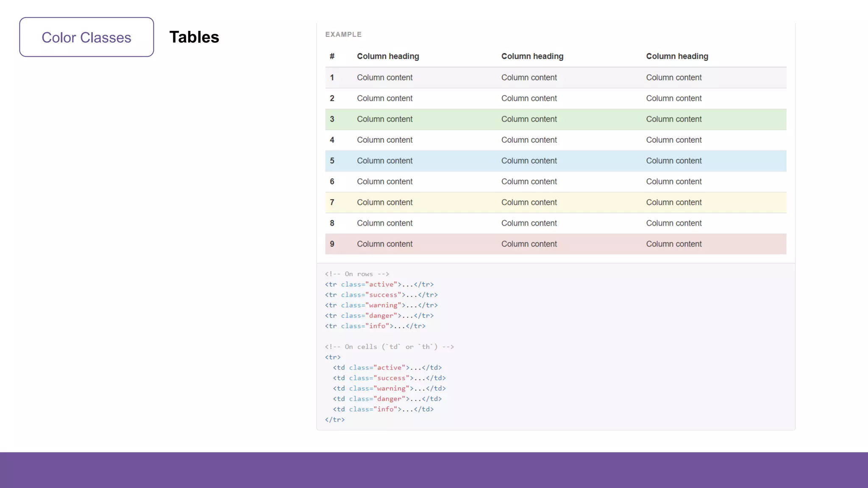Viewport: 868px width, 488px height.
Task: Click the tr class="danger" code line
Action: tap(379, 316)
